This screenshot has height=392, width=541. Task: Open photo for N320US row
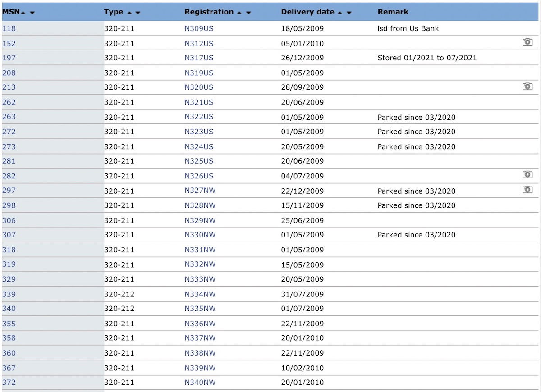(527, 87)
